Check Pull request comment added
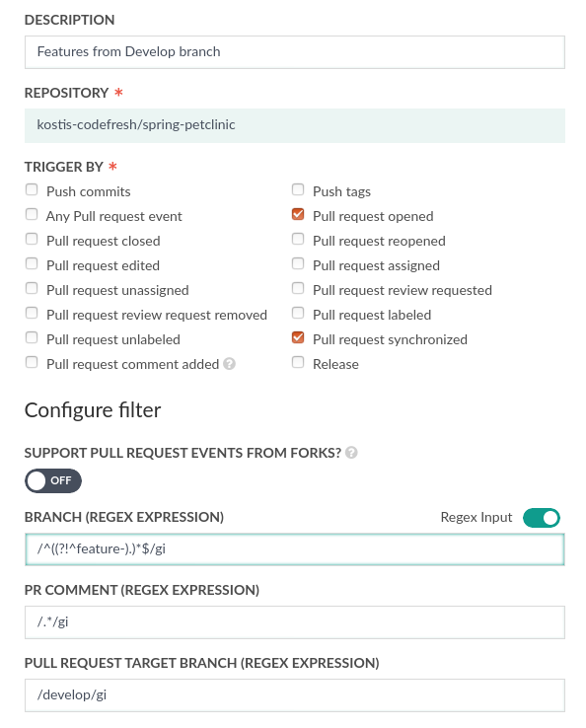 32,363
